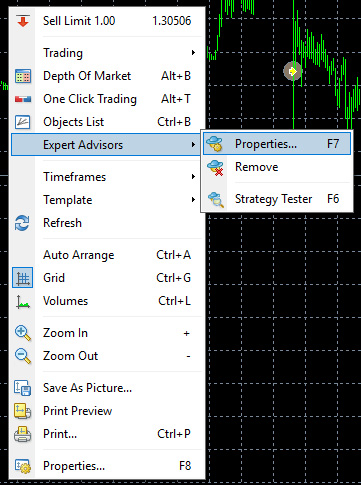
Task: Click the red Sell Limit arrow icon
Action: (23, 21)
